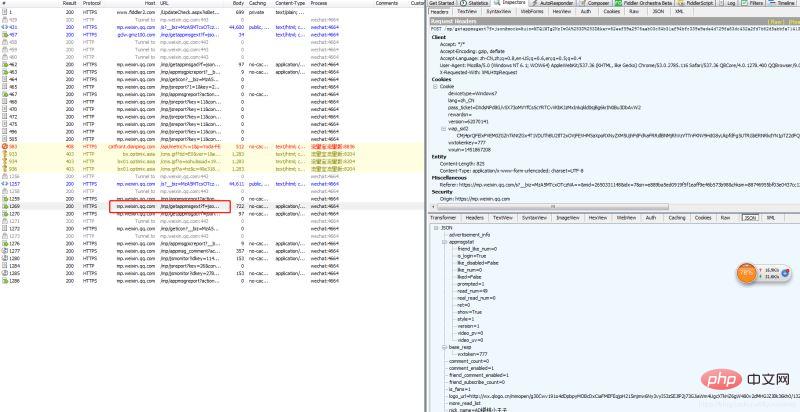Collapse the Cookie node in request headers

click(435, 87)
